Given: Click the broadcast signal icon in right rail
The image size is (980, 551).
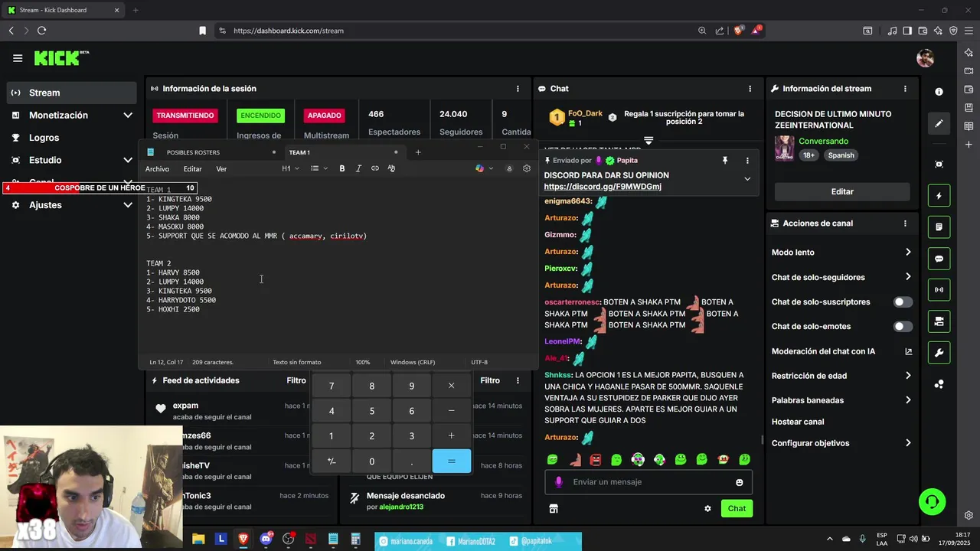Looking at the screenshot, I should pos(939,290).
